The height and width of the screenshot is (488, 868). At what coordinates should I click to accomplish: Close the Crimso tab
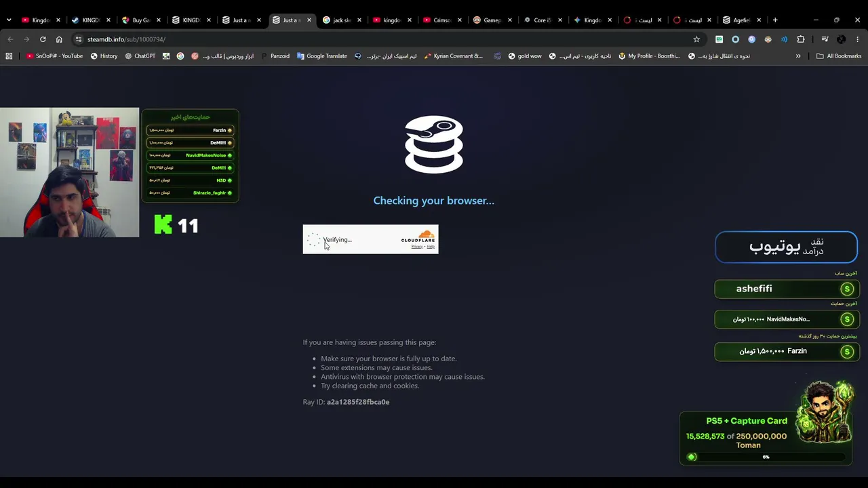pyautogui.click(x=460, y=20)
